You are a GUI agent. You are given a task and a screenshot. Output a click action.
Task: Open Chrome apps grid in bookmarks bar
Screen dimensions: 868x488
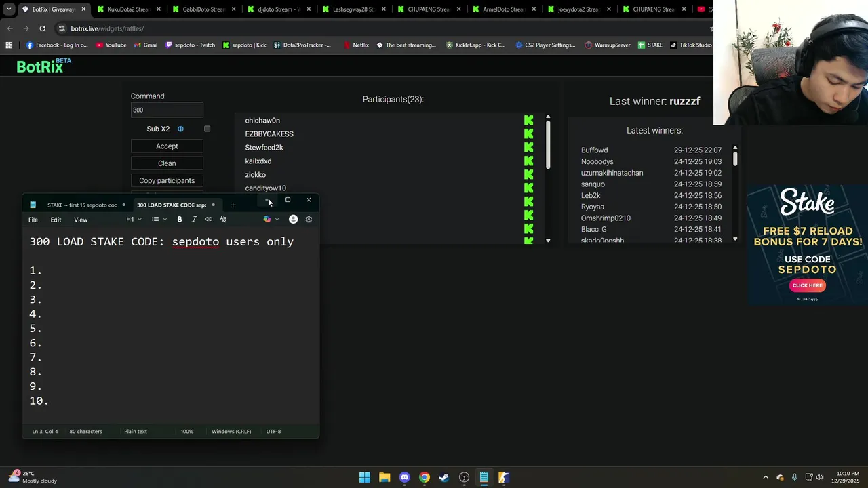click(x=9, y=45)
